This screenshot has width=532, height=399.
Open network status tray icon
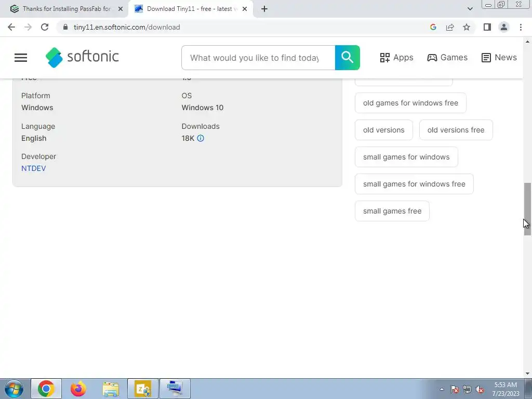467,389
